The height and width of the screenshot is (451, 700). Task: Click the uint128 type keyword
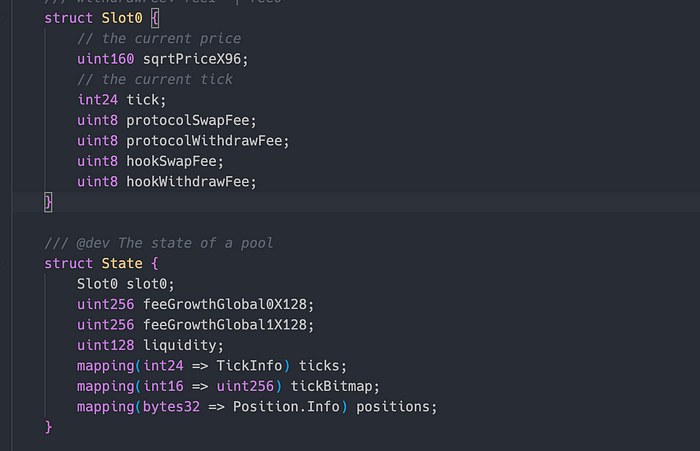pos(106,346)
